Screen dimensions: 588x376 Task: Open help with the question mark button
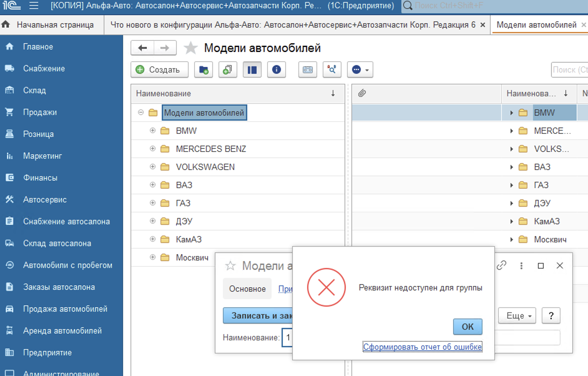(x=551, y=316)
